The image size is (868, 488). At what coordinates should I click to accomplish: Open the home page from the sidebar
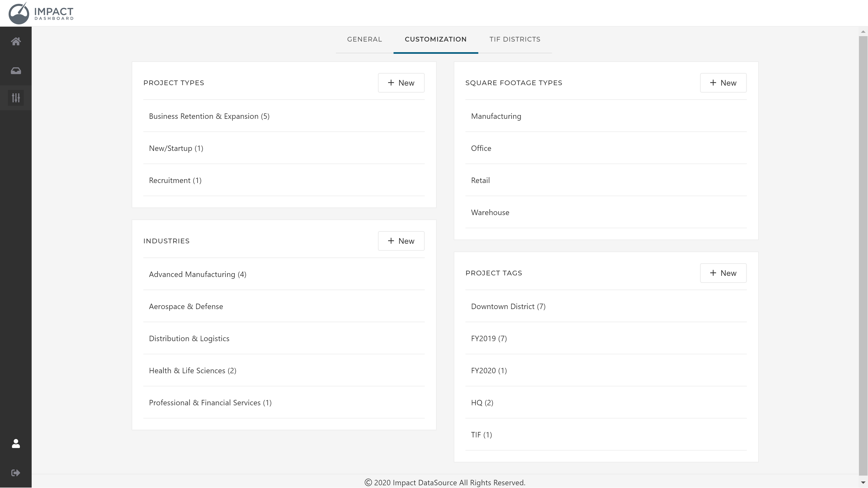16,41
